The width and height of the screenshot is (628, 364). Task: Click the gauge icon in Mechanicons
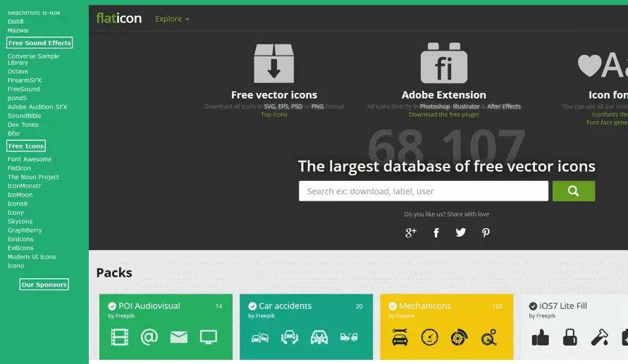(x=429, y=337)
